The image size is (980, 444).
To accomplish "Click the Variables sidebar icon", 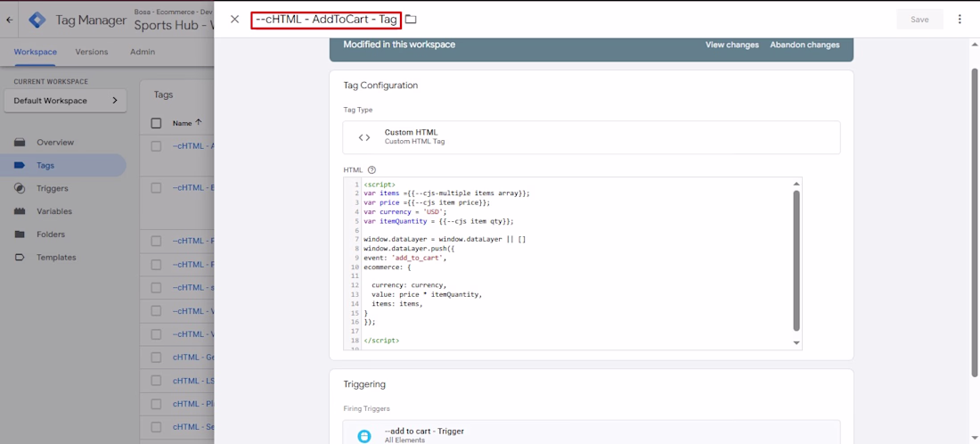I will tap(20, 211).
